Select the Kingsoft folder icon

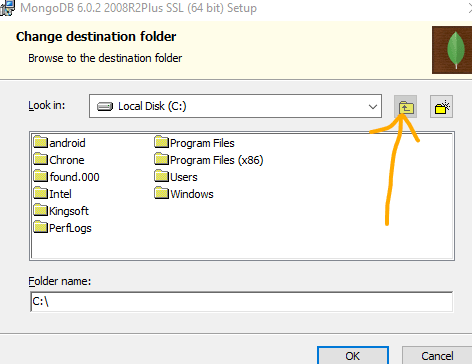[41, 210]
